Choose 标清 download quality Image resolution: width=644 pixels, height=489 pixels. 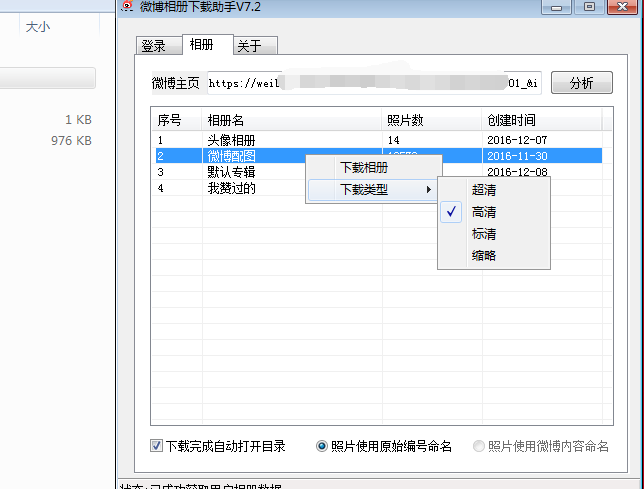[484, 234]
